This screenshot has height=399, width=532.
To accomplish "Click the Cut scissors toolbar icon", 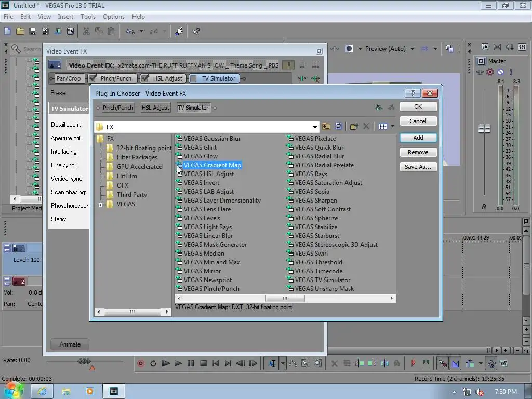I will 87,32.
